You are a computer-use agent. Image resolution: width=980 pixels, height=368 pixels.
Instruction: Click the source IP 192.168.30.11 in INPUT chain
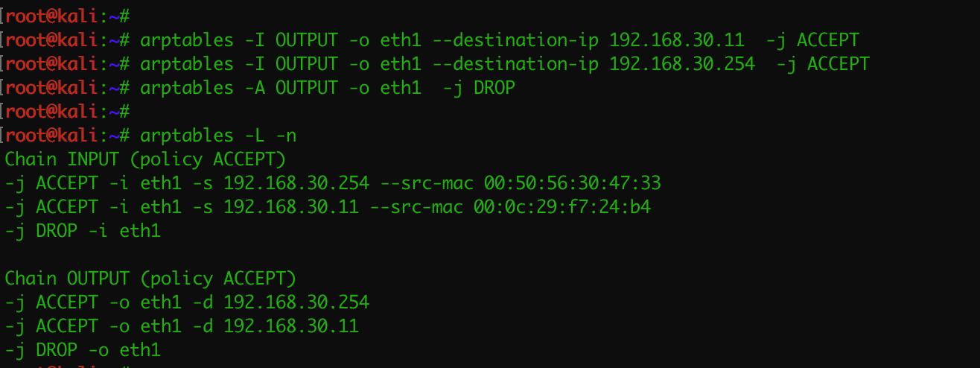tap(291, 206)
